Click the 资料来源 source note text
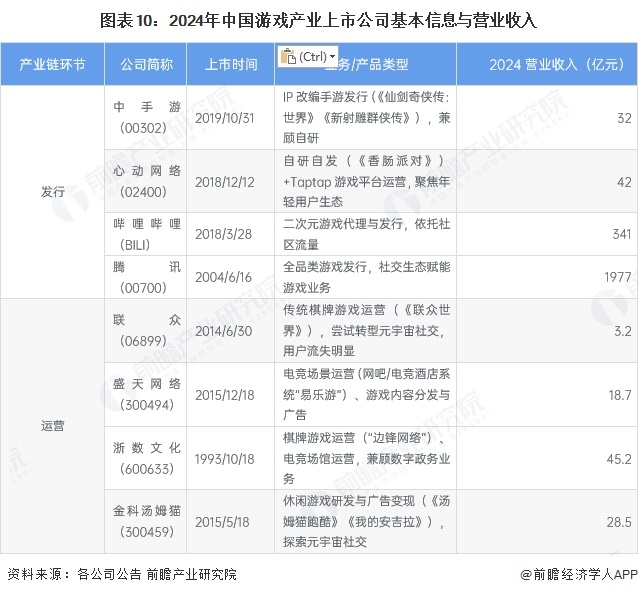The width and height of the screenshot is (638, 595). tap(122, 574)
